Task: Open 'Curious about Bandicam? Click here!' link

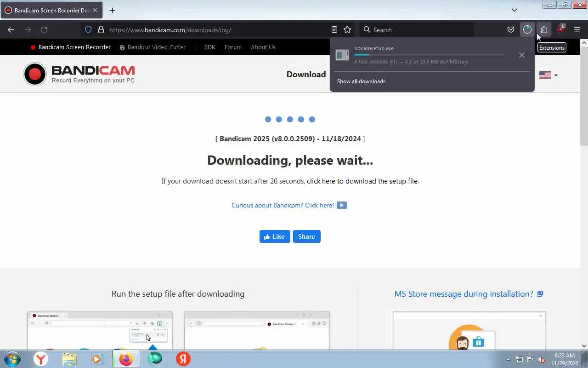Action: click(283, 205)
